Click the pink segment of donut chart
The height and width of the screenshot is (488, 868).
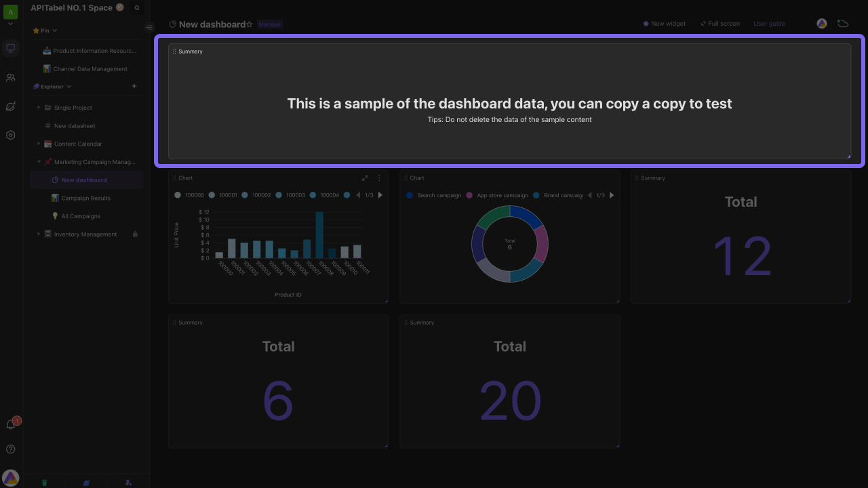pos(541,243)
